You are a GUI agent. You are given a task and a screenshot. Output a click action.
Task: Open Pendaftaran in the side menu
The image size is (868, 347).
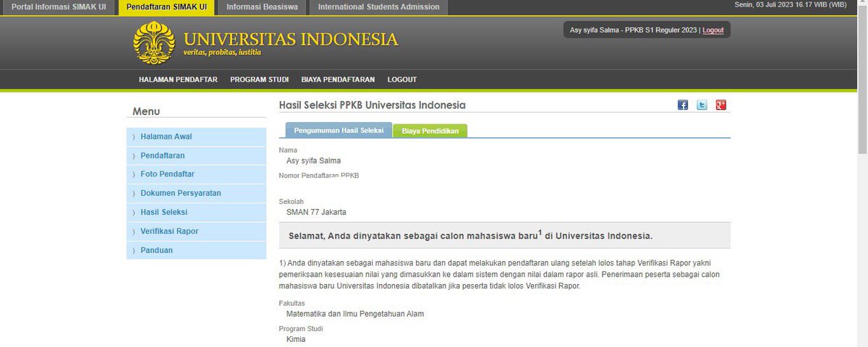[196, 155]
